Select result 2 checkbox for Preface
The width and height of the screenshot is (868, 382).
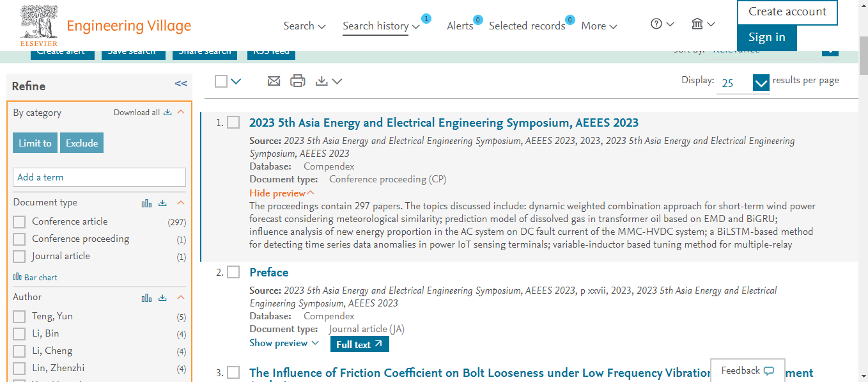[x=233, y=272]
